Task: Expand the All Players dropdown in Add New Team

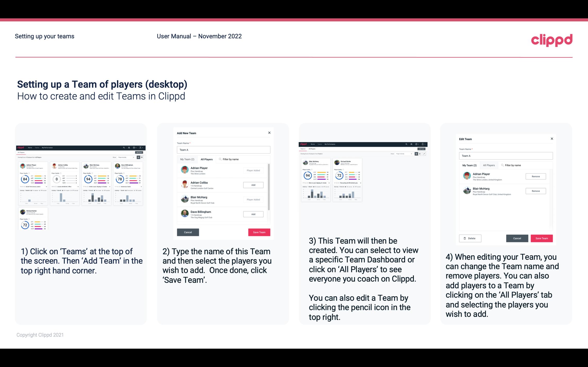Action: (207, 159)
